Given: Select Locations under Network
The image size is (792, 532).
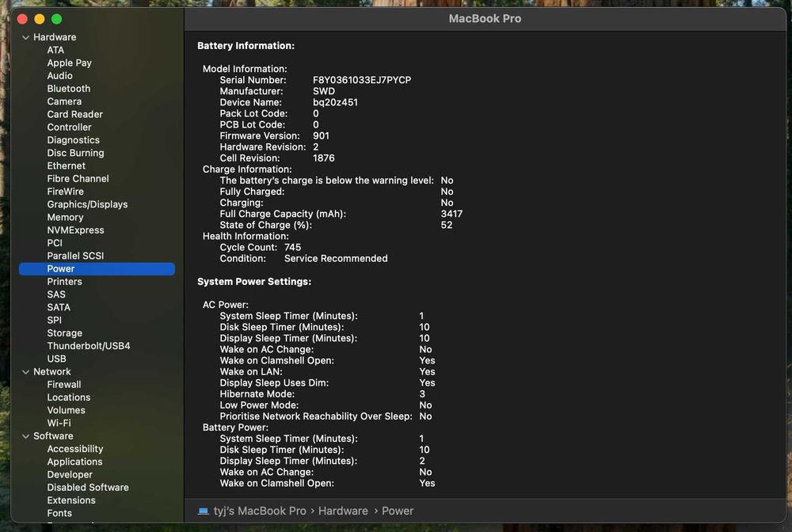Looking at the screenshot, I should (69, 397).
